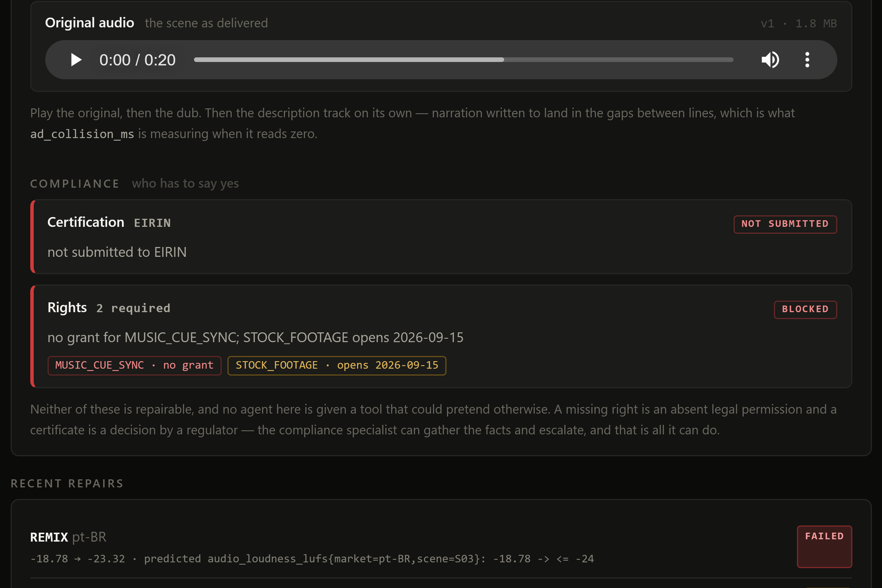The image size is (882, 588).
Task: Click the ad_collision_ms metric name
Action: pos(82,134)
